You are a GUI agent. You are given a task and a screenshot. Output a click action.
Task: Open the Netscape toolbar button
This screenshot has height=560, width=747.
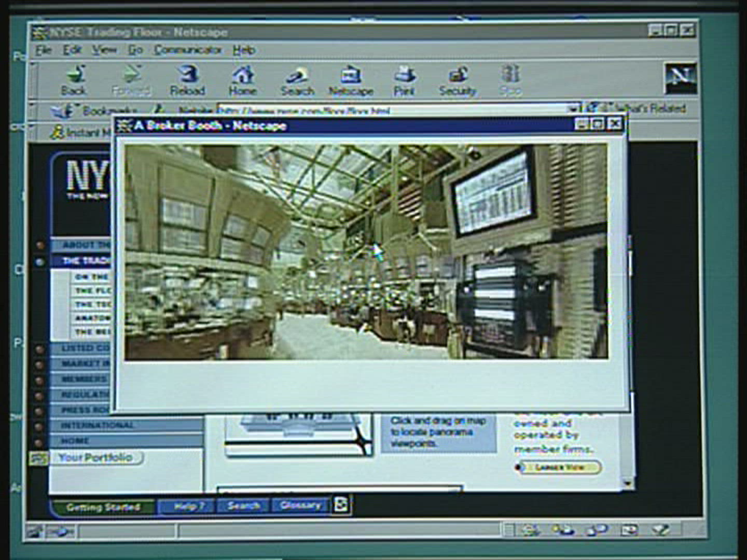pos(351,80)
